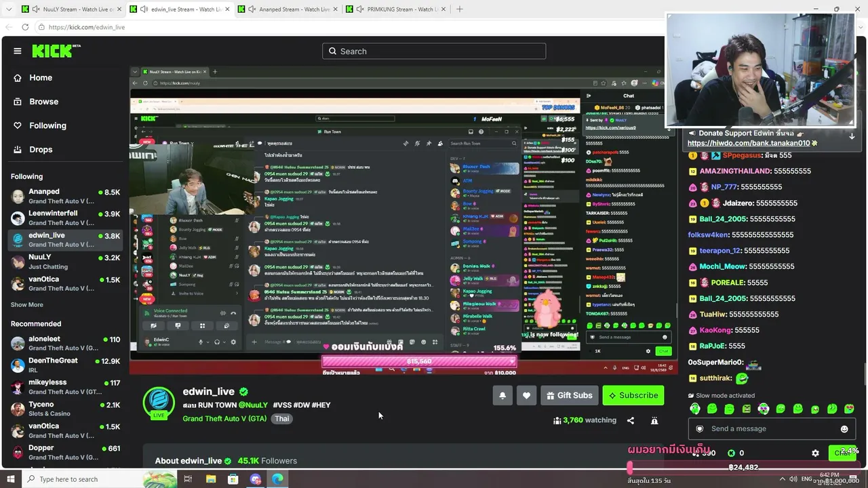Mute the edwin_live Stream tab audio
868x488 pixels.
tap(144, 9)
